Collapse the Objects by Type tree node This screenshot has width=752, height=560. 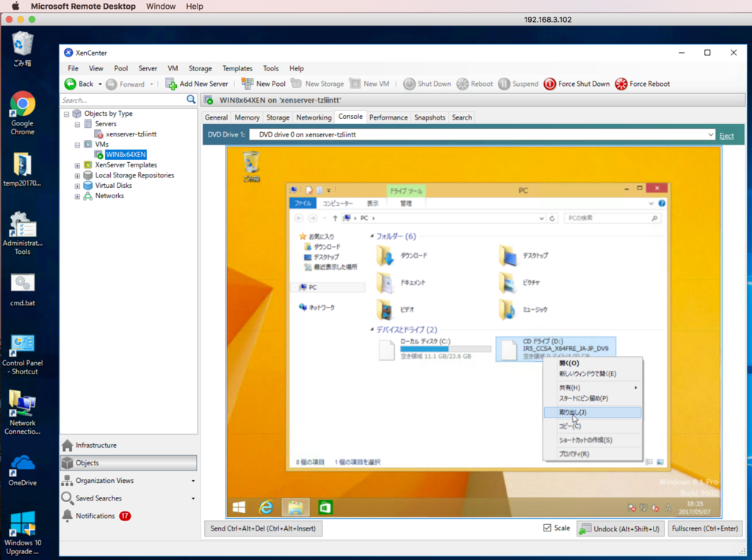[67, 114]
